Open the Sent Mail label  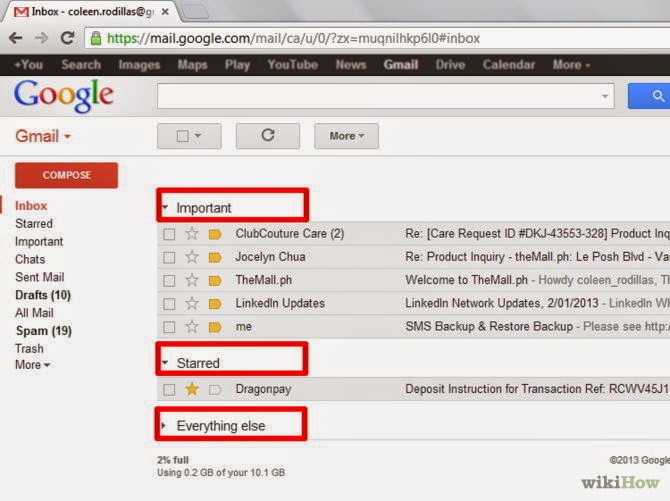(x=40, y=277)
